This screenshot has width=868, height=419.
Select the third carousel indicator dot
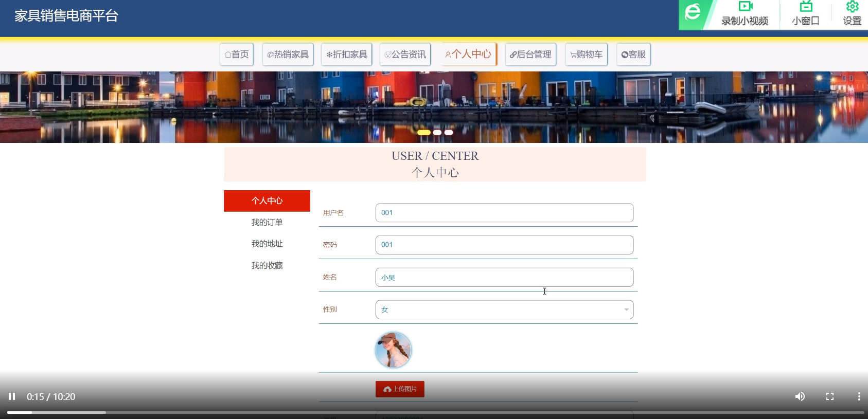point(449,133)
